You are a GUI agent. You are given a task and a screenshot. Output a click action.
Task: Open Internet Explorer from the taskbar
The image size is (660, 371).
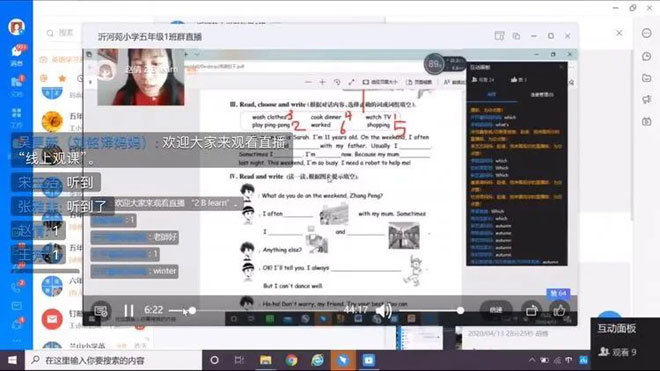[317, 360]
